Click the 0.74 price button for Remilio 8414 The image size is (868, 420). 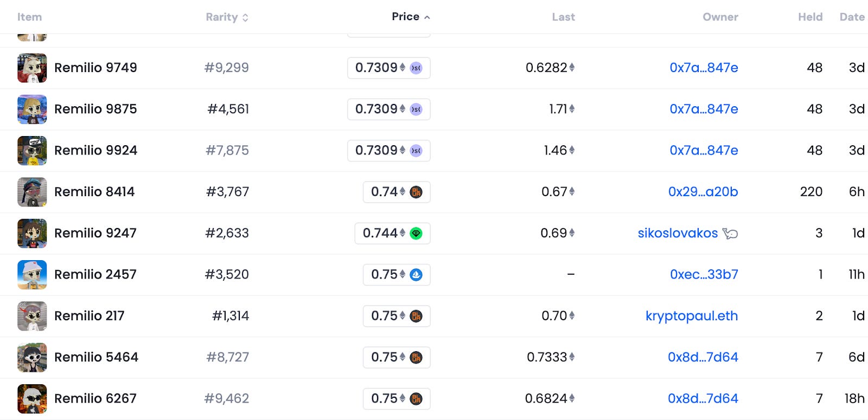click(397, 192)
